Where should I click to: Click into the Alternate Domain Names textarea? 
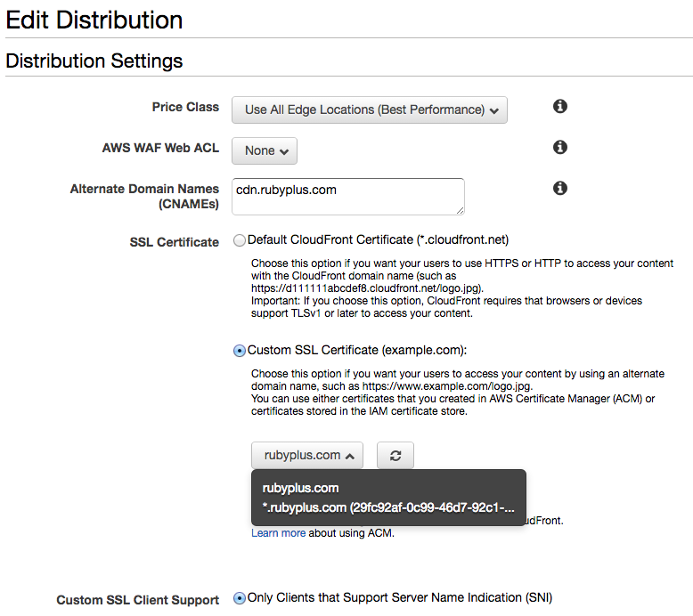pyautogui.click(x=347, y=196)
